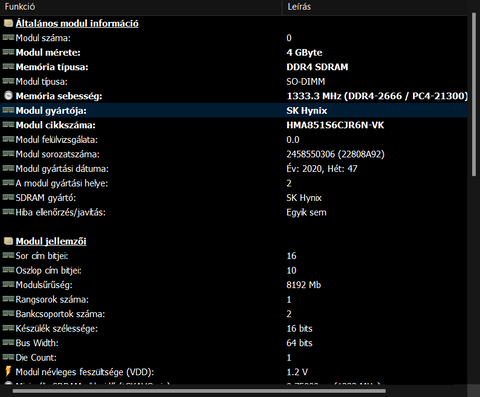The width and height of the screenshot is (480, 397).
Task: Select the Modul jellemzői section heading
Action: click(51, 241)
